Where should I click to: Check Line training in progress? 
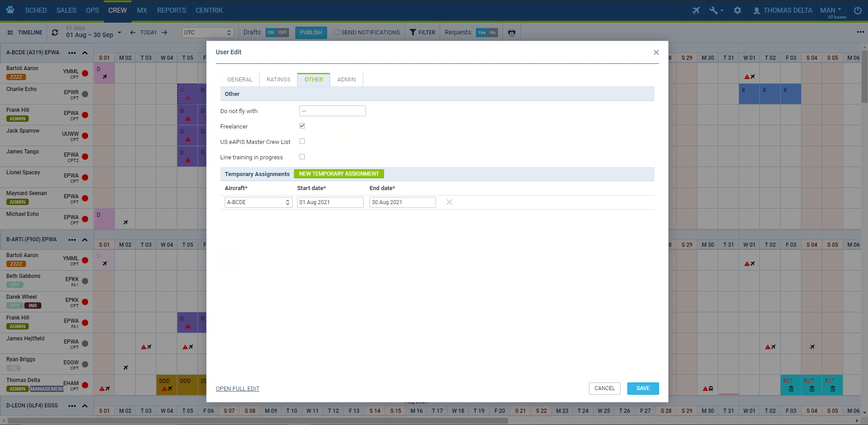302,157
